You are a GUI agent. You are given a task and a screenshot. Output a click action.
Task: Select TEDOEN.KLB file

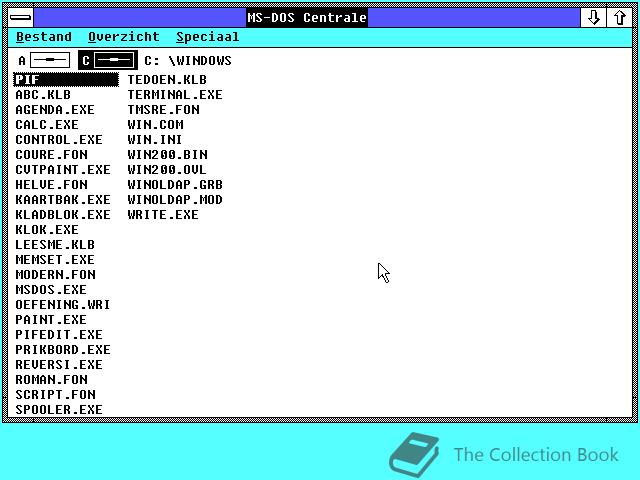pyautogui.click(x=167, y=80)
